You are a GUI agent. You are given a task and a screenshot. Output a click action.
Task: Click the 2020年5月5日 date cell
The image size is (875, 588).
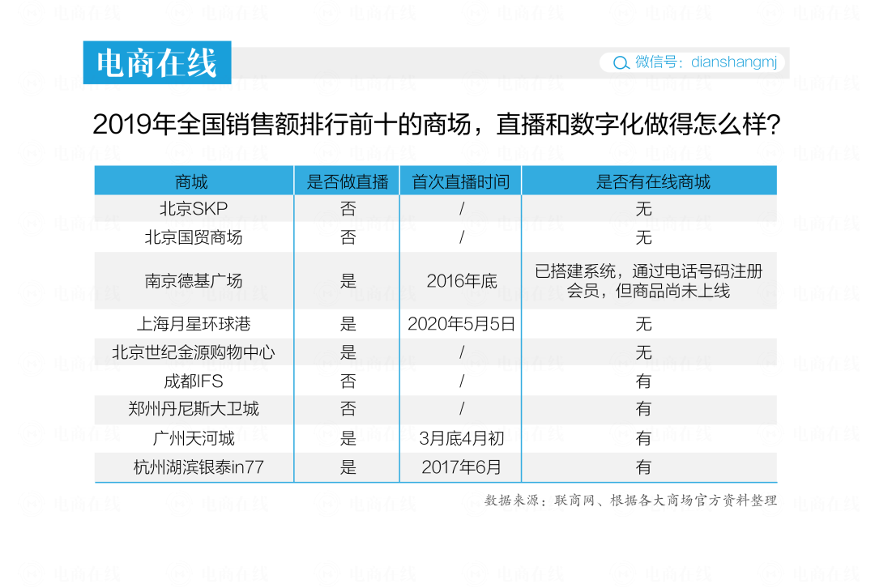click(462, 324)
